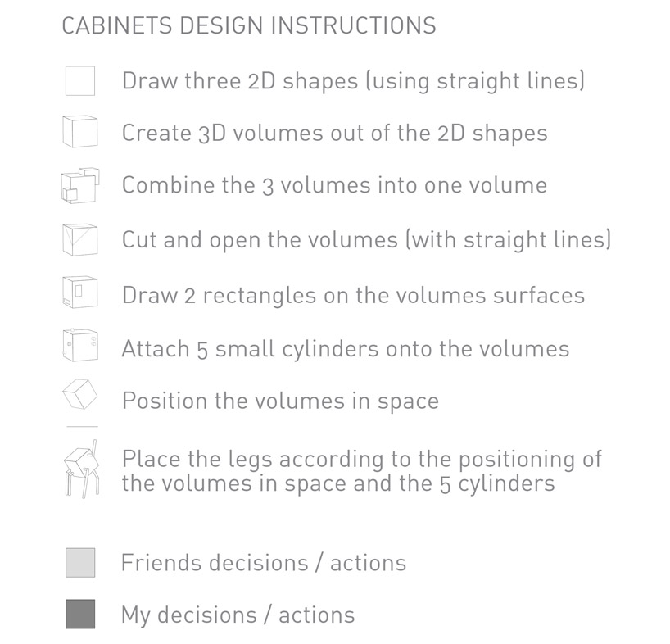Select the combined three volumes icon
This screenshot has width=670, height=644.
point(80,185)
